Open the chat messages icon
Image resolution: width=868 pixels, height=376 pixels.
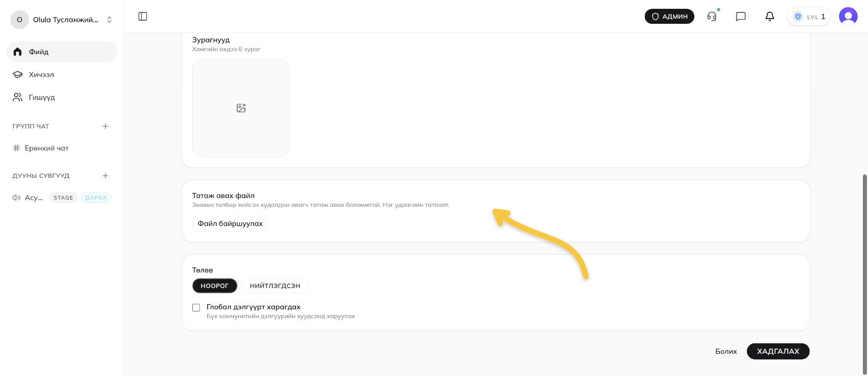coord(741,17)
